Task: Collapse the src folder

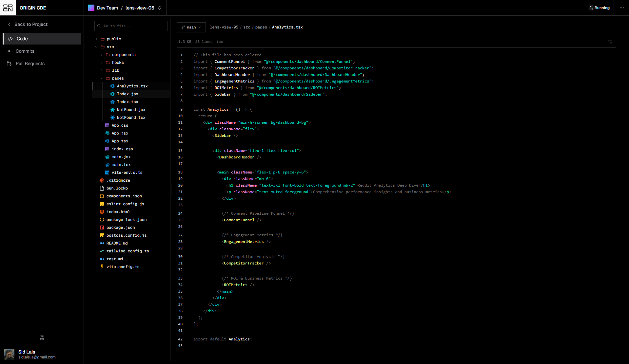Action: tap(96, 47)
